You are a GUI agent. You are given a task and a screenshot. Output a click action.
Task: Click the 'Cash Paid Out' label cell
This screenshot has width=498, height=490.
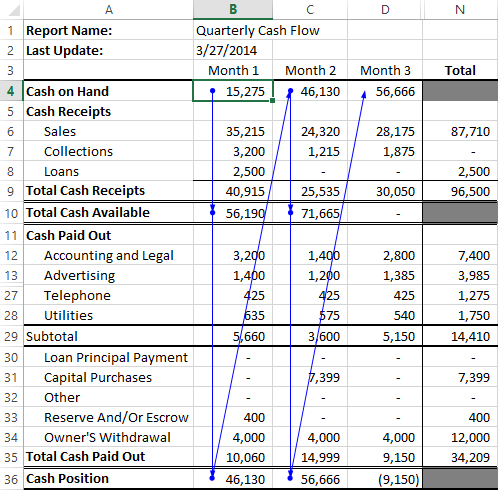pos(108,235)
